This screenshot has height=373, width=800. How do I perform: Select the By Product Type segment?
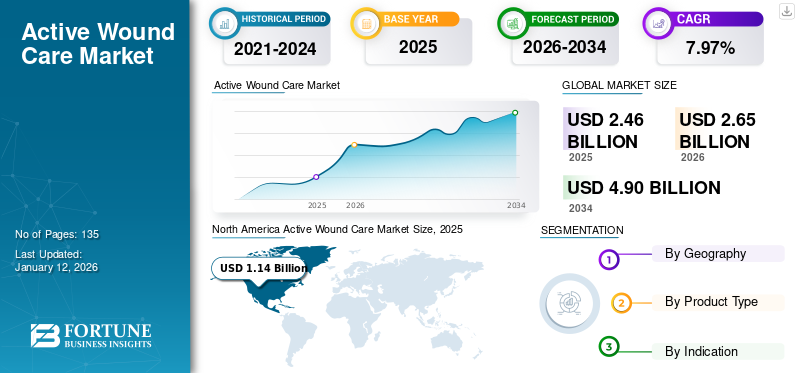[x=718, y=302]
